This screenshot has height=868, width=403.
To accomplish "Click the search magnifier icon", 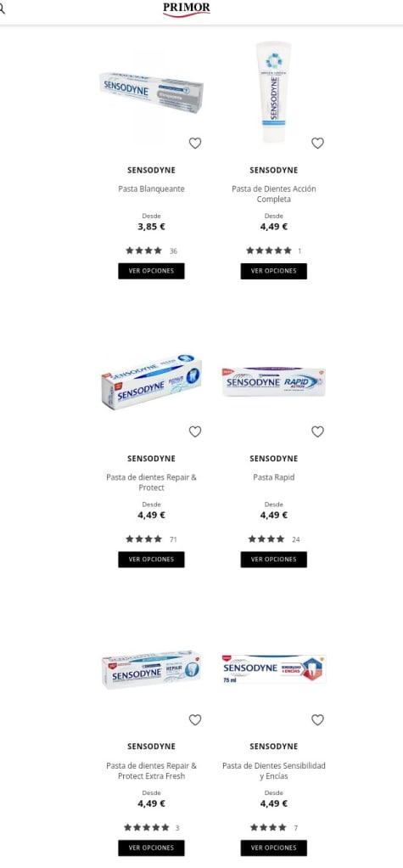I will pos(2,8).
